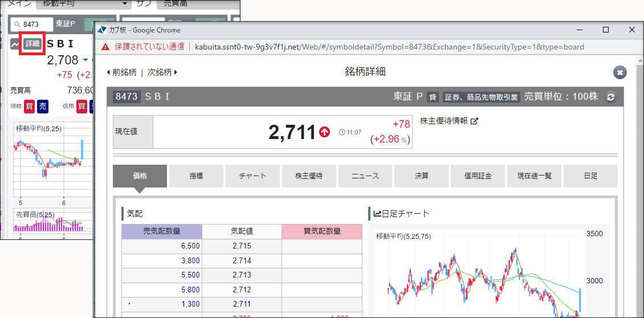
Task: Click the sell quantity 6,500 cell
Action: click(x=162, y=246)
